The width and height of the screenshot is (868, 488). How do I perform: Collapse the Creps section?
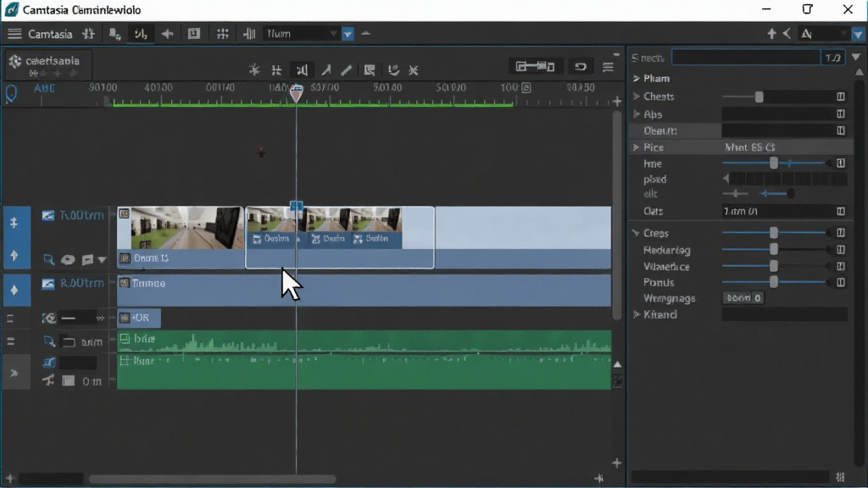pos(637,233)
